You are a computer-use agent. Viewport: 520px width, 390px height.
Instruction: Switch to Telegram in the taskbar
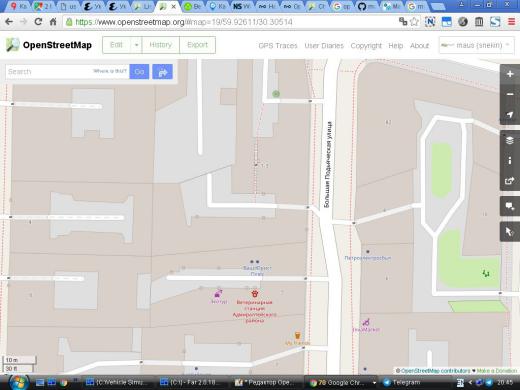click(x=402, y=382)
